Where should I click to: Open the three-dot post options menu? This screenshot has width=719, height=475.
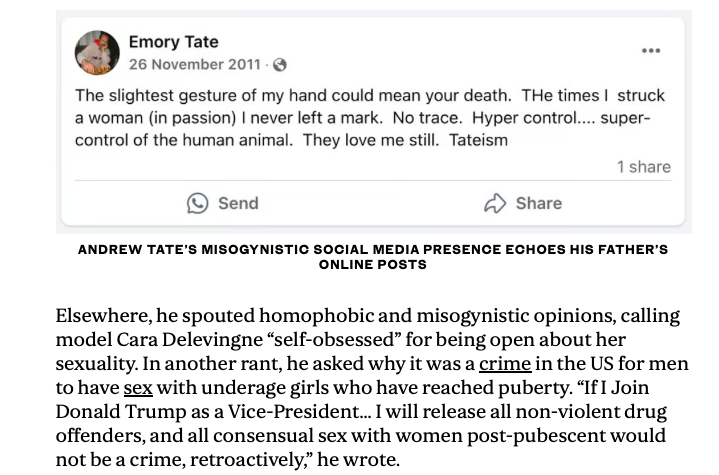pos(651,50)
